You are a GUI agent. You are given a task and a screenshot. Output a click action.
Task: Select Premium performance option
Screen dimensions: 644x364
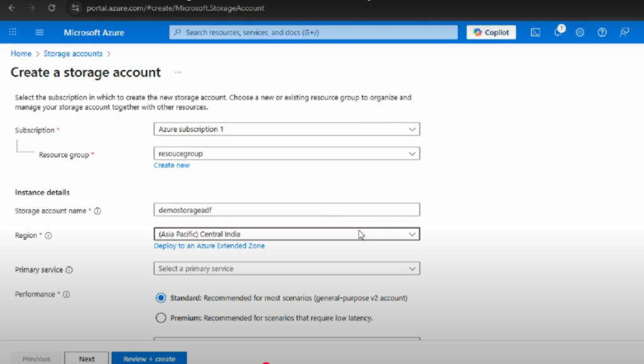point(160,318)
